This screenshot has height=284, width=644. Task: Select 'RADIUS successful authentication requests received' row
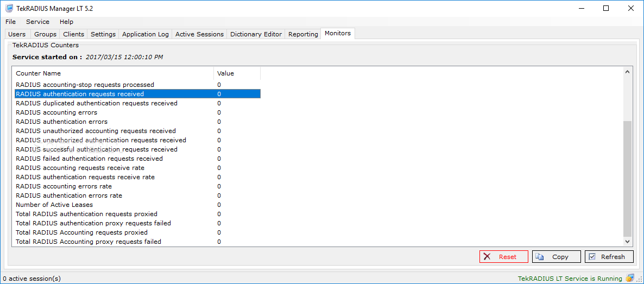pyautogui.click(x=137, y=149)
